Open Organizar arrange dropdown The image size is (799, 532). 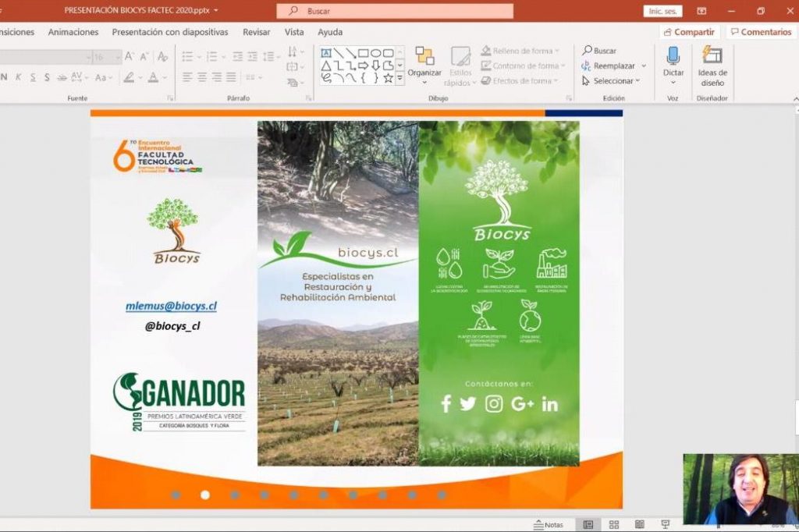coord(424,66)
